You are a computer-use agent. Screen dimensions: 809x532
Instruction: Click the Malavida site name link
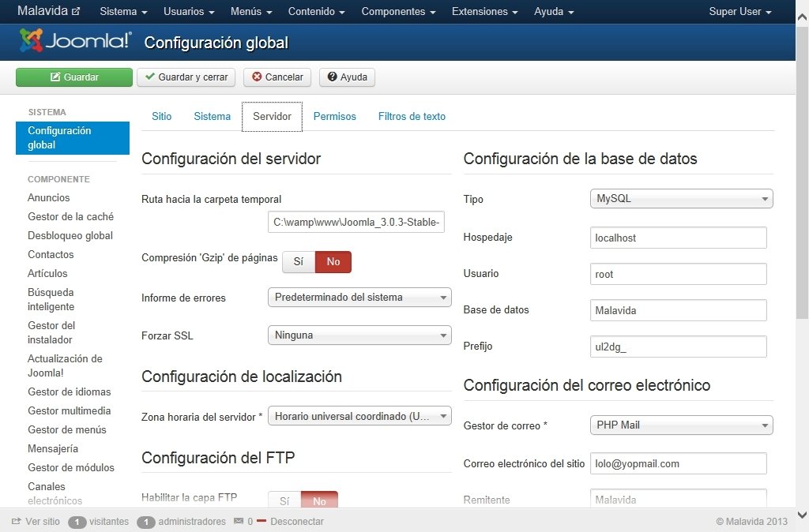point(48,11)
